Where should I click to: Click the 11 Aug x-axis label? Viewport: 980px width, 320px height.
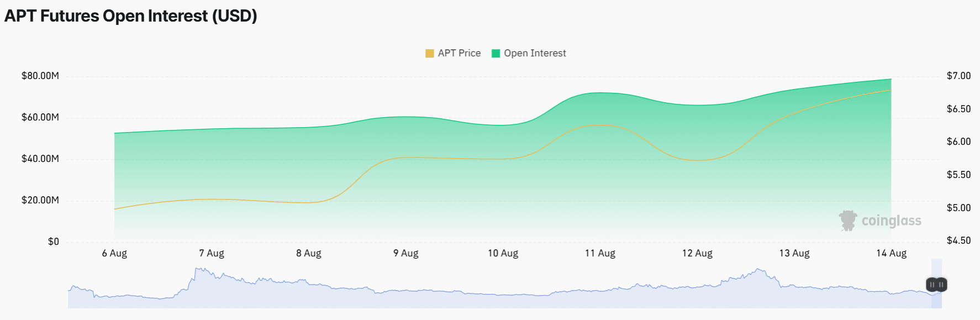[x=600, y=253]
